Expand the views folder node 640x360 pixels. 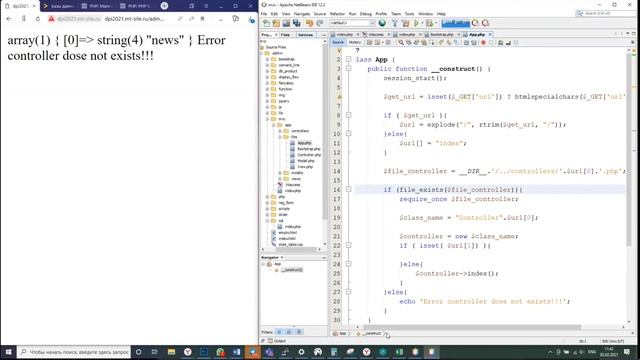pyautogui.click(x=280, y=179)
